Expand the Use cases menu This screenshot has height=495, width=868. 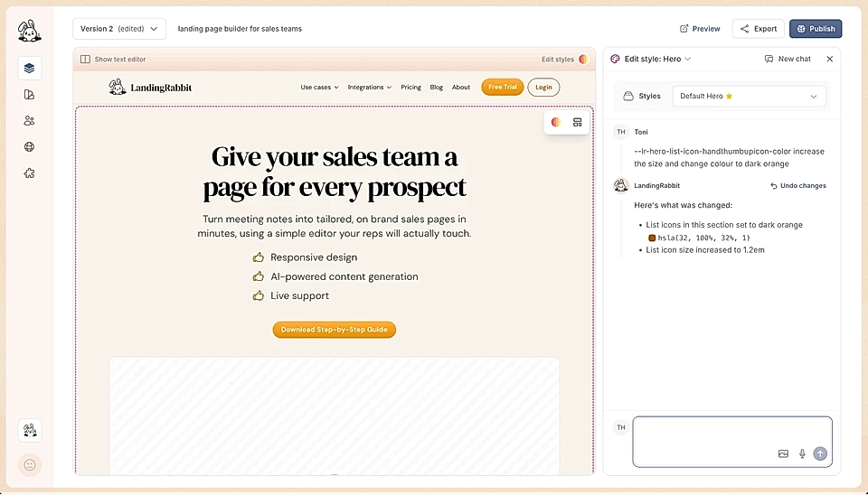pos(319,88)
